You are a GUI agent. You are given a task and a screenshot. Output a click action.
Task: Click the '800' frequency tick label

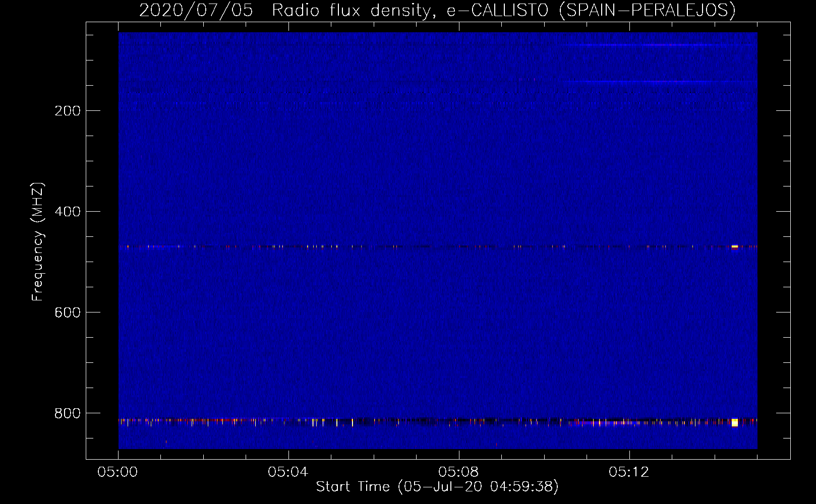tap(68, 413)
